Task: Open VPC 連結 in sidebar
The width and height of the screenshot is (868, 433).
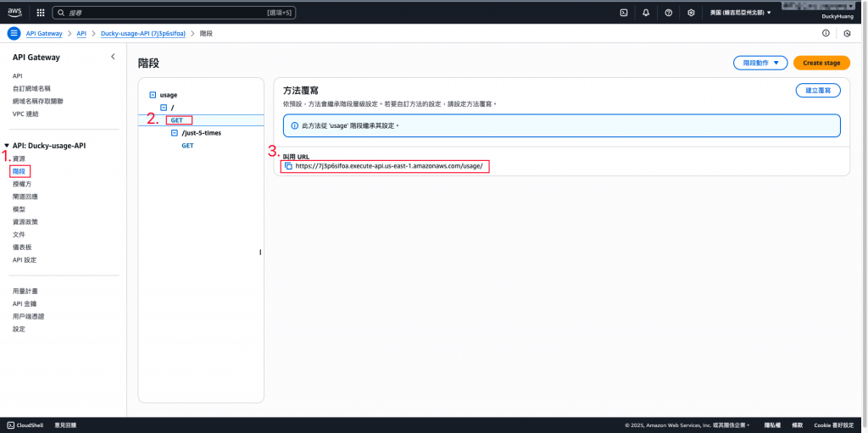Action: pyautogui.click(x=25, y=114)
